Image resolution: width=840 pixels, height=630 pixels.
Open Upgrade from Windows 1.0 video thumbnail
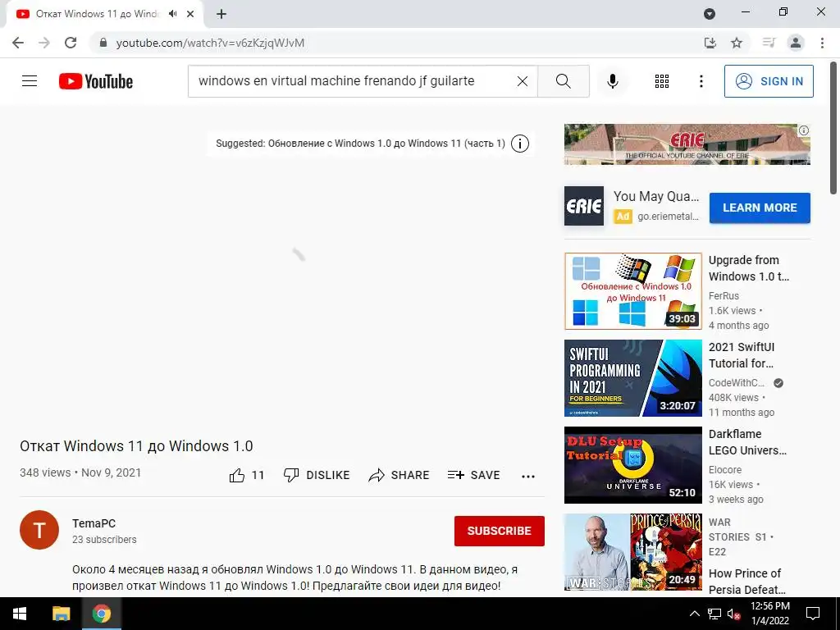632,291
